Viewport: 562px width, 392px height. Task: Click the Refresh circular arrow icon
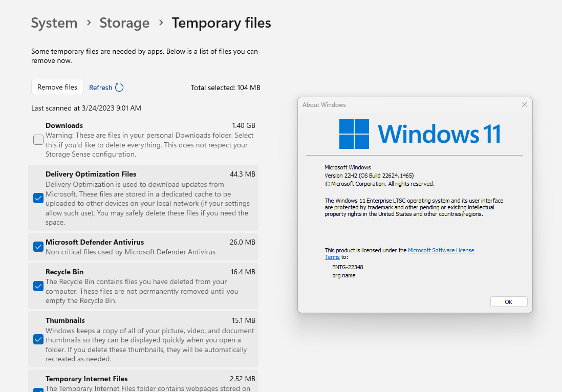pyautogui.click(x=119, y=88)
